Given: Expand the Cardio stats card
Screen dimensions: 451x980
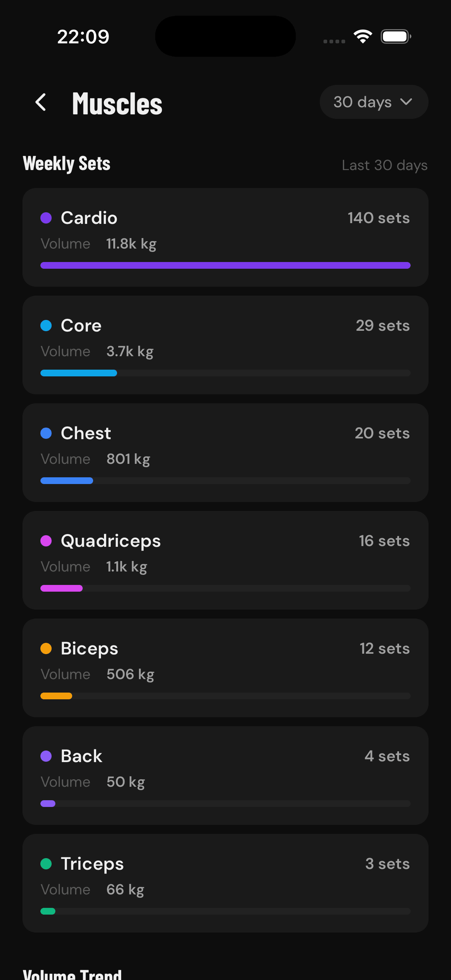Looking at the screenshot, I should 225,236.
